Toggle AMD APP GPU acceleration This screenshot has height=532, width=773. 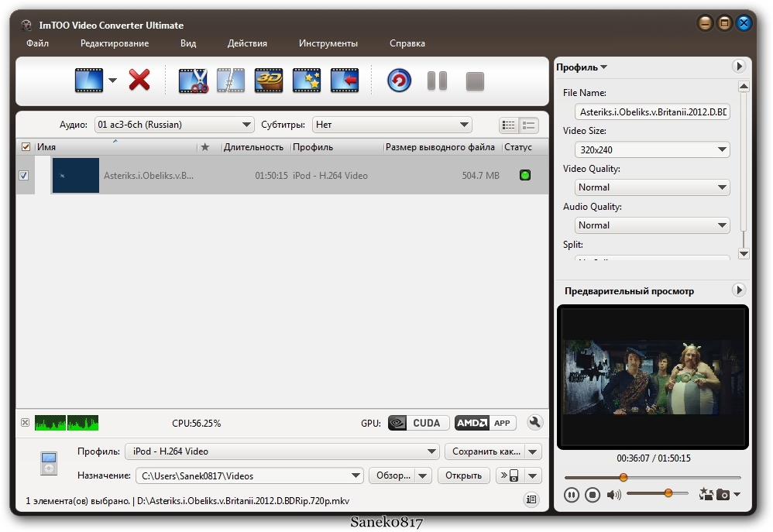(x=485, y=423)
